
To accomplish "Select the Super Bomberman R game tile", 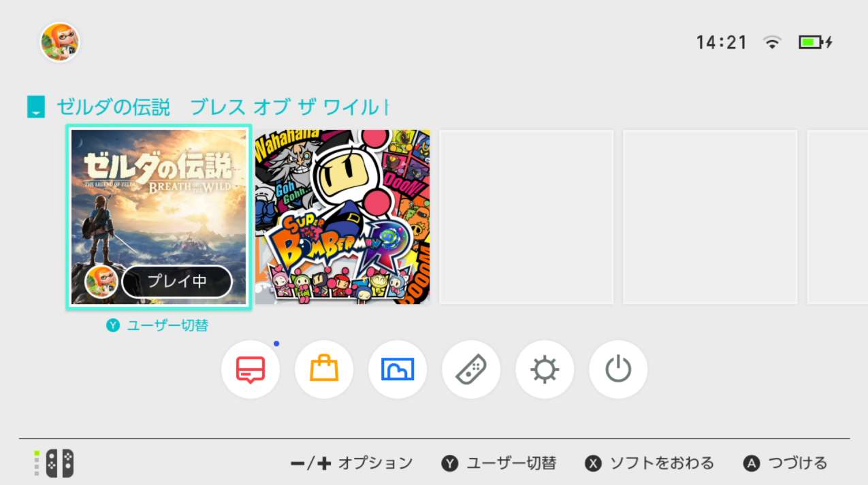I will pos(342,217).
